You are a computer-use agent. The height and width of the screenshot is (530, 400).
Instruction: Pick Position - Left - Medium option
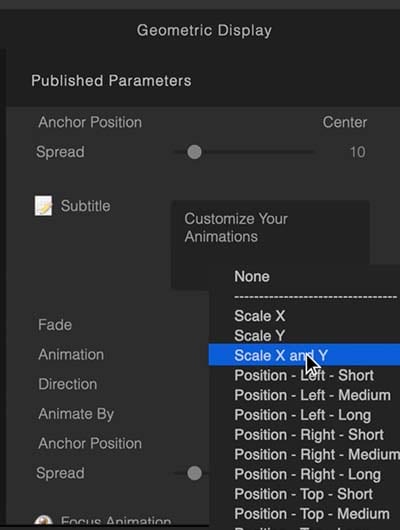(x=312, y=395)
